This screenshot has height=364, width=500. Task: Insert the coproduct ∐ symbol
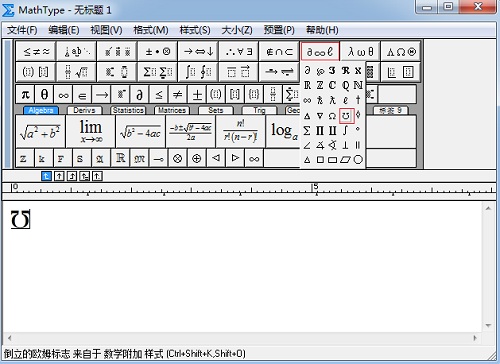click(x=332, y=130)
